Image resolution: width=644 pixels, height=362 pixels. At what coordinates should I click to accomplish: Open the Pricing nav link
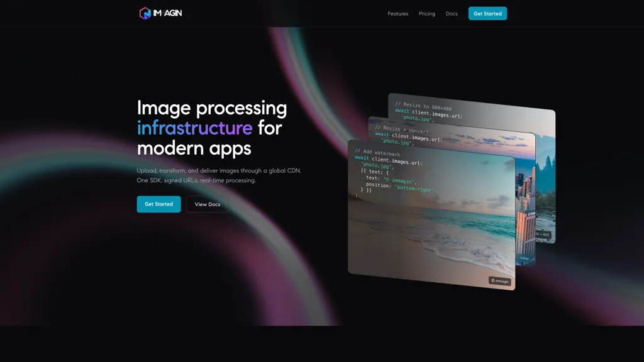[x=427, y=14]
